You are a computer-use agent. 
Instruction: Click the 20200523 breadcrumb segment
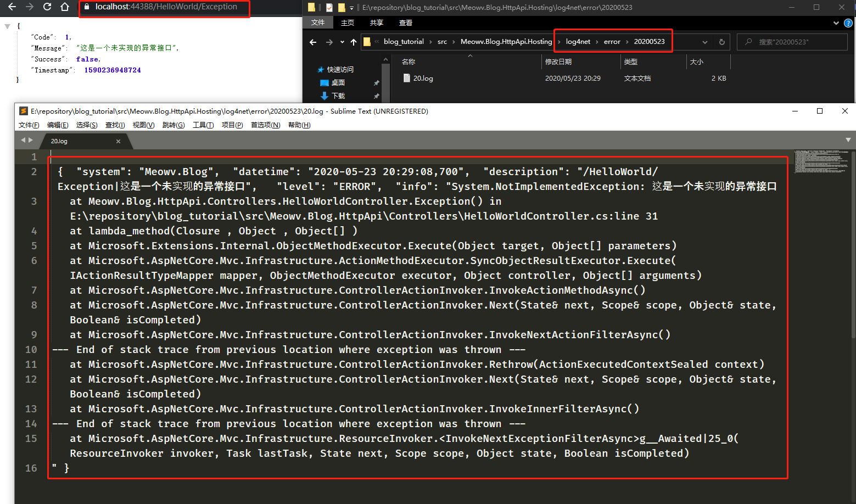click(x=649, y=42)
